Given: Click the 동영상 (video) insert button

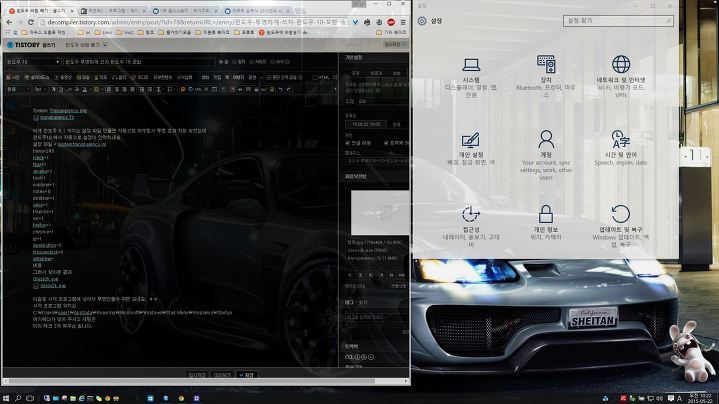Looking at the screenshot, I should [x=63, y=77].
